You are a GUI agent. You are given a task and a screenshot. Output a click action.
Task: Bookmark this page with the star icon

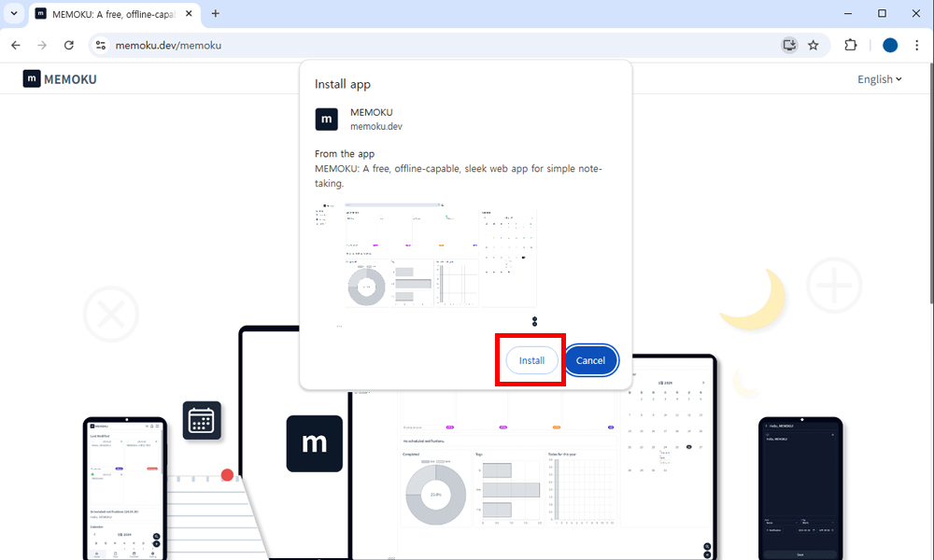[814, 45]
